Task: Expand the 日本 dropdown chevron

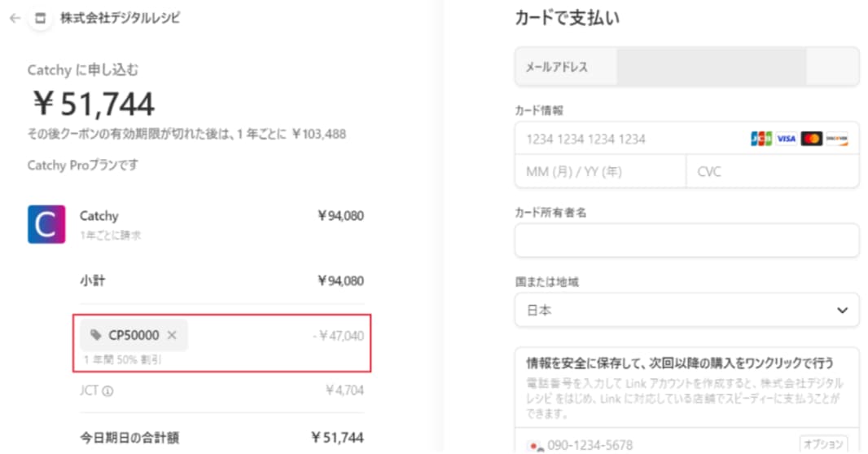Action: [842, 311]
